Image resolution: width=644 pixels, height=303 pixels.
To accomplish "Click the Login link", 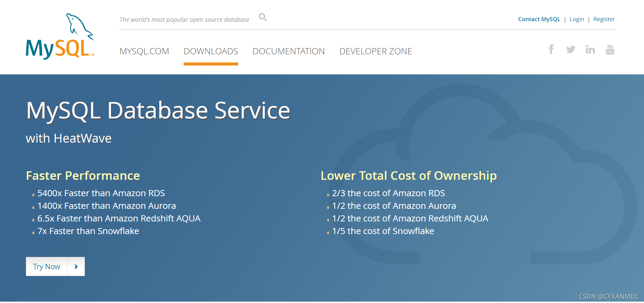I will [577, 19].
